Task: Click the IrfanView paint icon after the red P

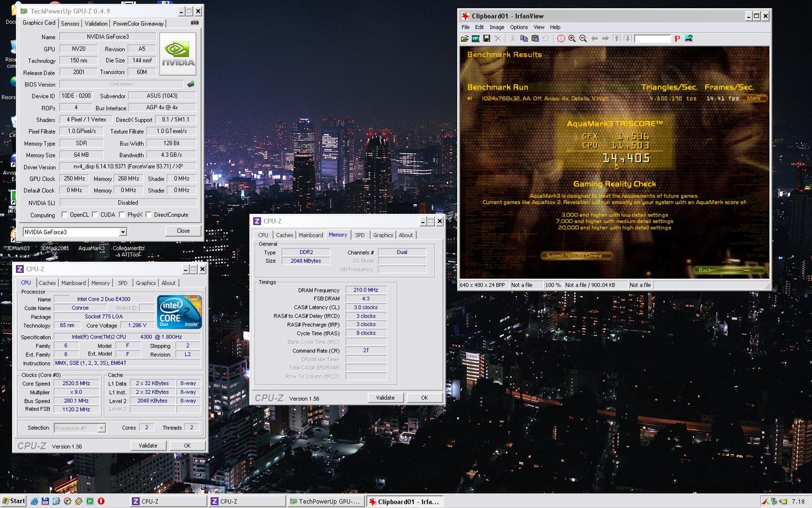Action: point(689,39)
